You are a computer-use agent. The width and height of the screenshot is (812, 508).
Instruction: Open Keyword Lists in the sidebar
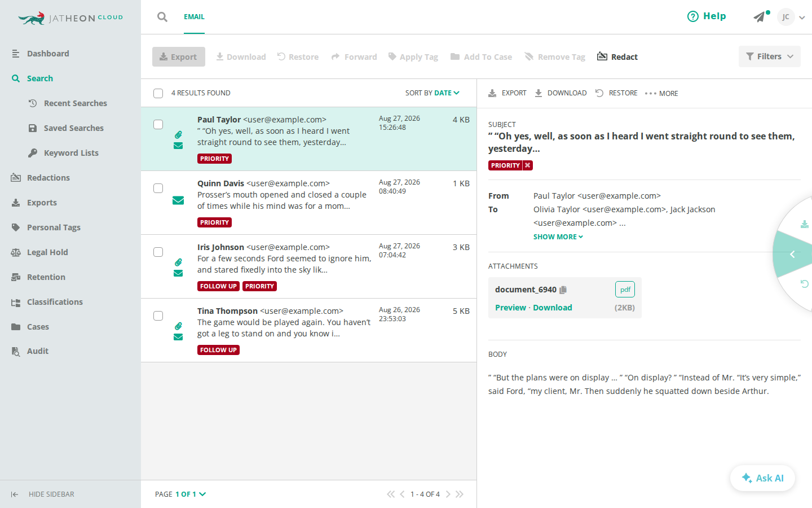[x=70, y=153]
